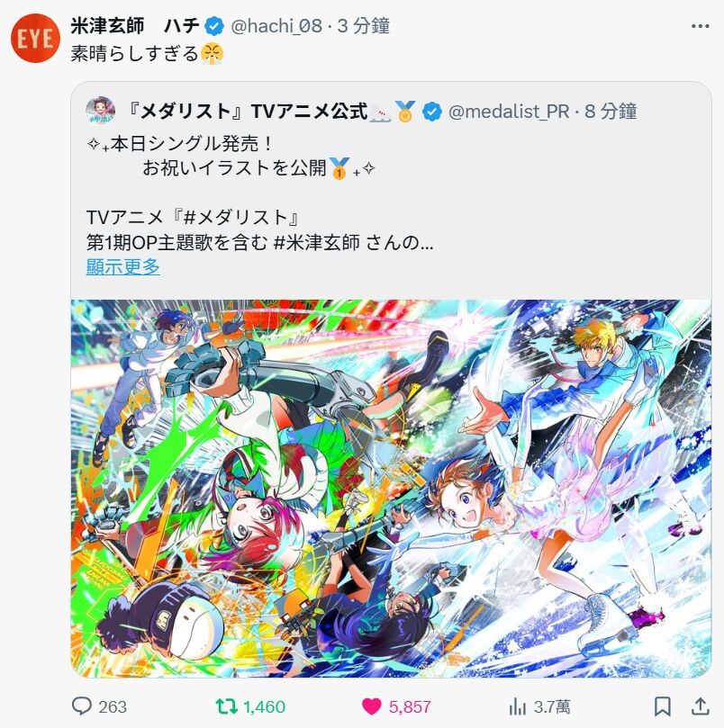724x728 pixels.
Task: Click the red EYE profile avatar
Action: 35,38
